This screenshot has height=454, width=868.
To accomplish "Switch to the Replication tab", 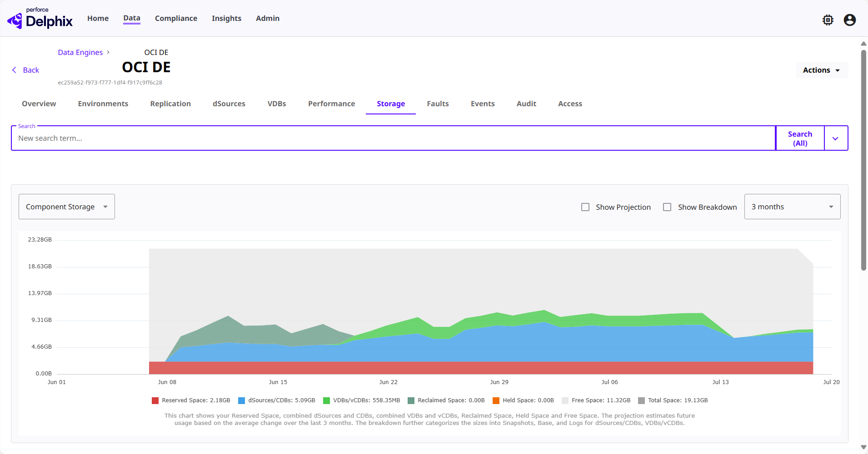I will 170,104.
